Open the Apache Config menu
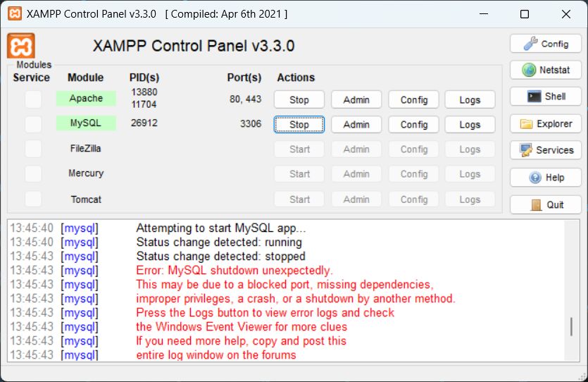588x382 pixels. click(413, 100)
